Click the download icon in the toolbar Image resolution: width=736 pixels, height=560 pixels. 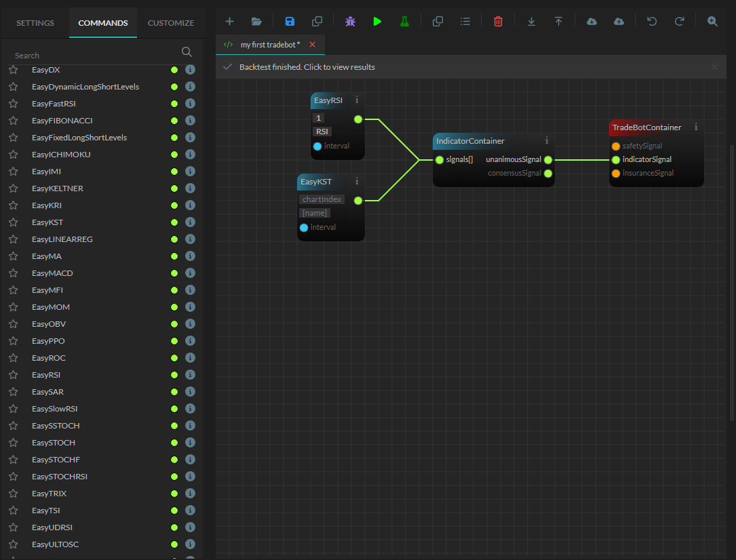click(531, 21)
